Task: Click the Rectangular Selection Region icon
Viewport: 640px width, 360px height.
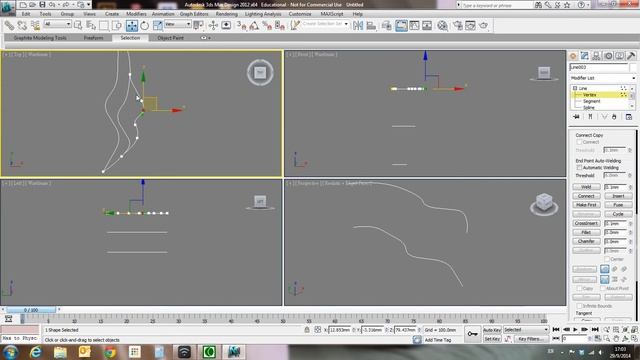Action: point(104,25)
